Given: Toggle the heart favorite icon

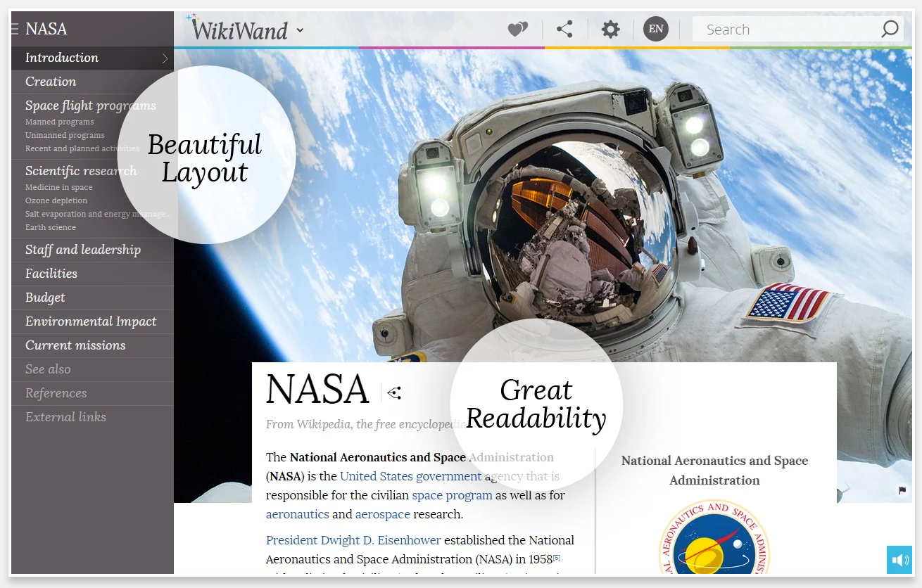Looking at the screenshot, I should coord(517,29).
